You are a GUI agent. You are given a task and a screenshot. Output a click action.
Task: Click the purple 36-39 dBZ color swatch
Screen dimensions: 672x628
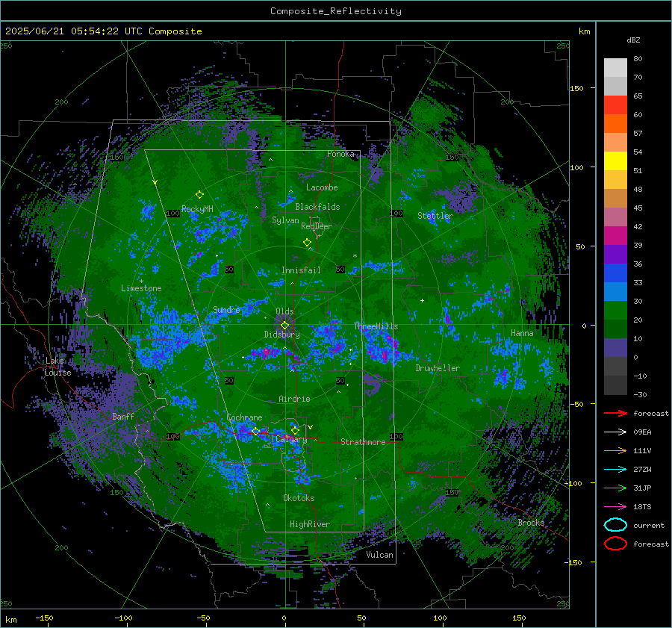pyautogui.click(x=615, y=255)
